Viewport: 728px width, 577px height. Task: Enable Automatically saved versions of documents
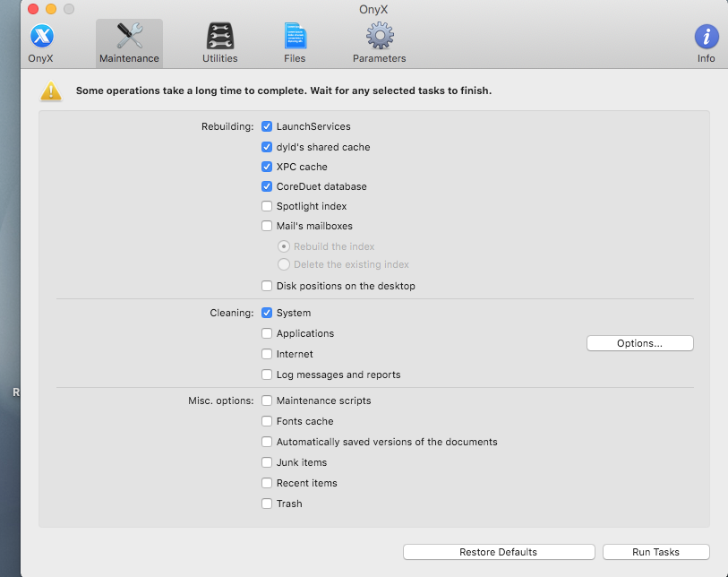[267, 442]
